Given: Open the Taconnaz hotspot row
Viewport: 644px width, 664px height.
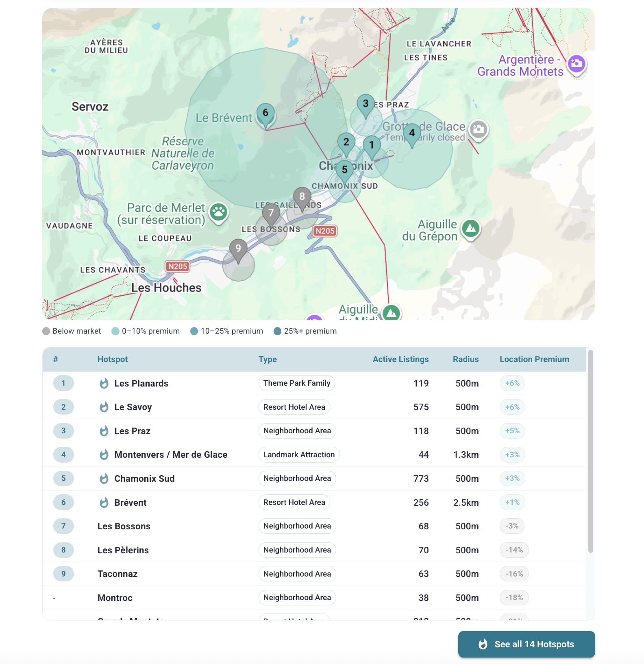Looking at the screenshot, I should pyautogui.click(x=314, y=574).
